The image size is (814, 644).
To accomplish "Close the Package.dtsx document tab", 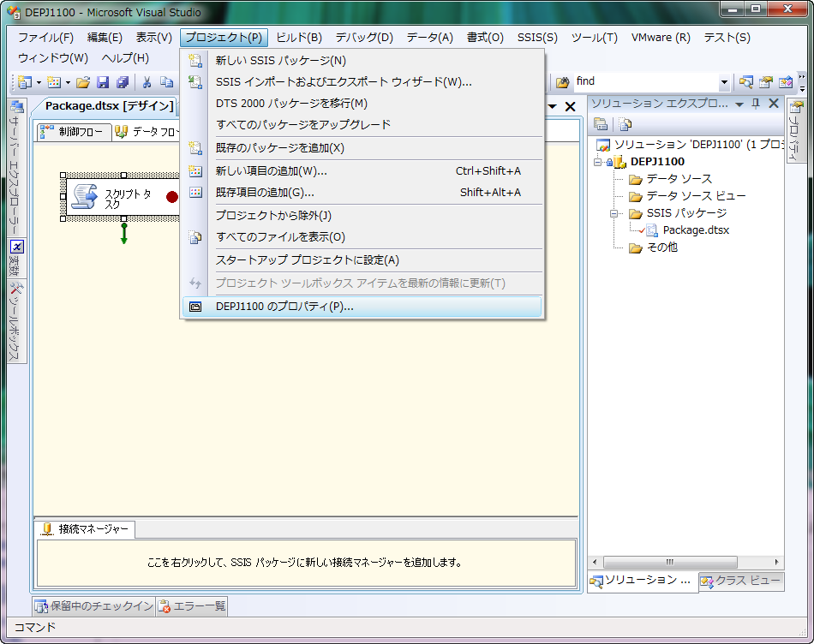I will click(x=570, y=107).
